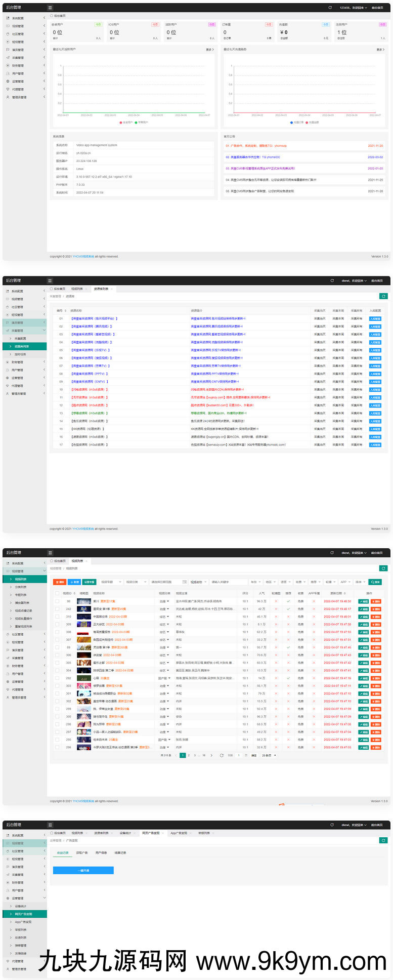393x980 pixels.
Task: Click 财务管理 sidebar icon on dashboard page
Action: point(8,65)
